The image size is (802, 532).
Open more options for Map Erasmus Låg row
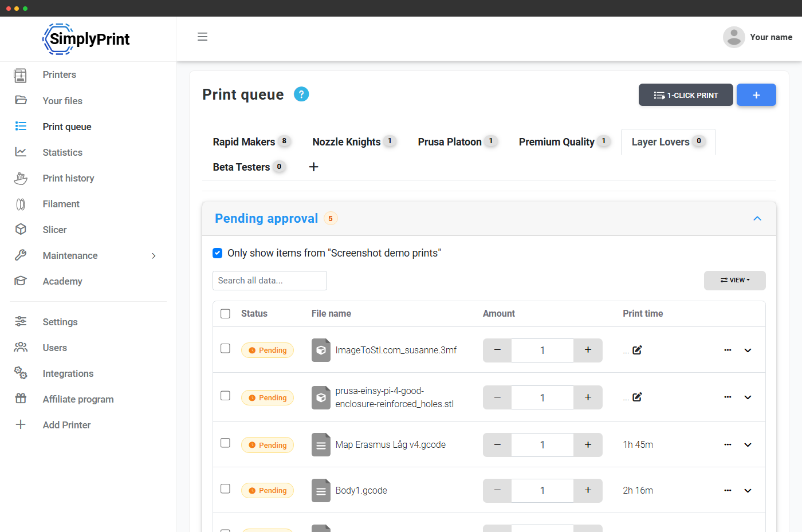pyautogui.click(x=728, y=444)
